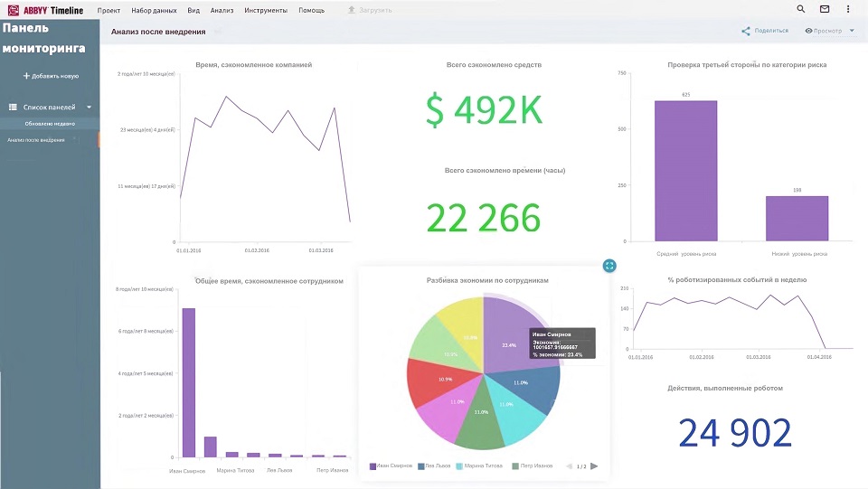
Task: Click title Всего сэкономлено средств
Action: [494, 65]
